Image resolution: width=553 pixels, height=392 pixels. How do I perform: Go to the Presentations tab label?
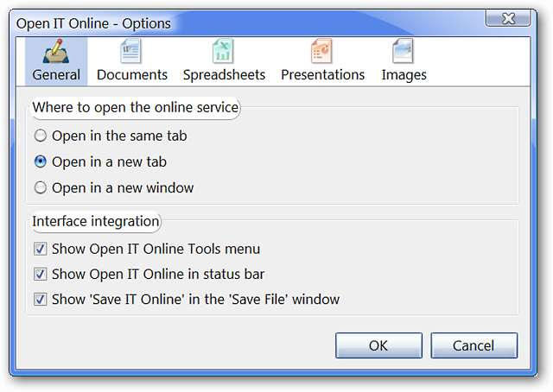pyautogui.click(x=322, y=75)
